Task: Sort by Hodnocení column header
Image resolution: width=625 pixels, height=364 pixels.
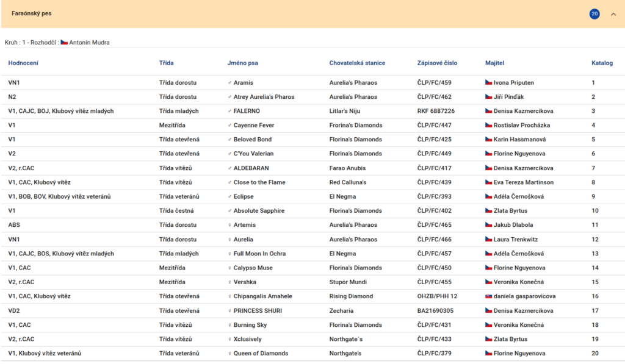Action: tap(23, 63)
